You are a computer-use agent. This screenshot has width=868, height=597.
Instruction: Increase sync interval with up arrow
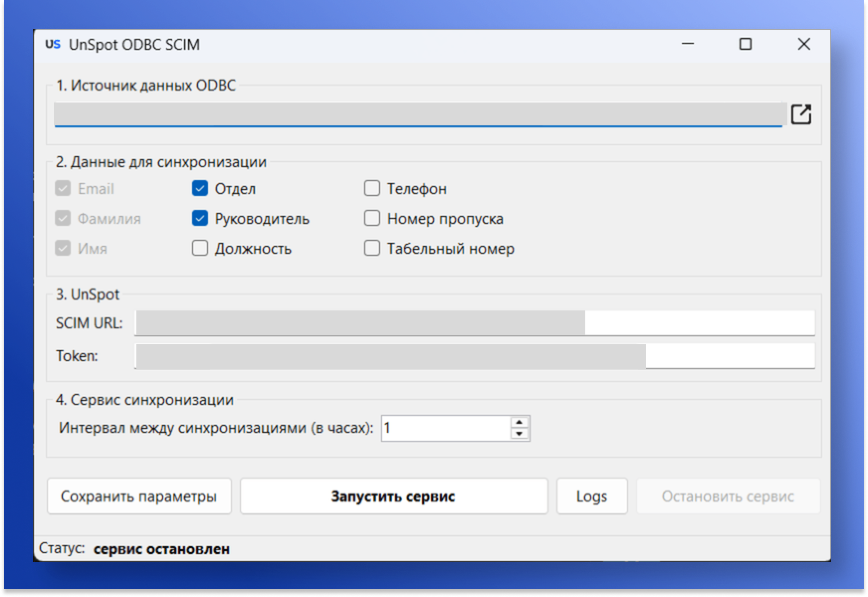[x=519, y=422]
